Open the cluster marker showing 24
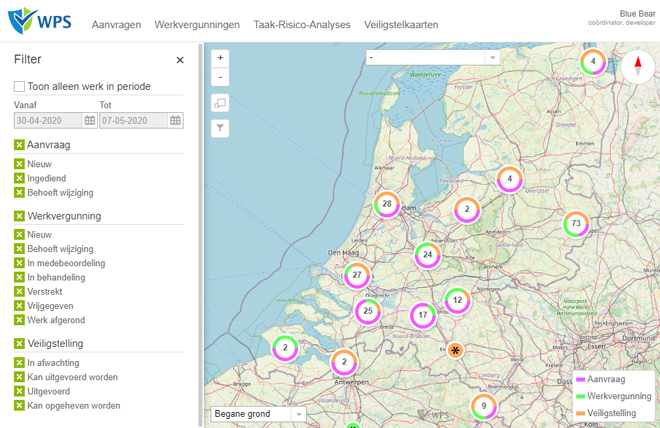 (x=428, y=255)
